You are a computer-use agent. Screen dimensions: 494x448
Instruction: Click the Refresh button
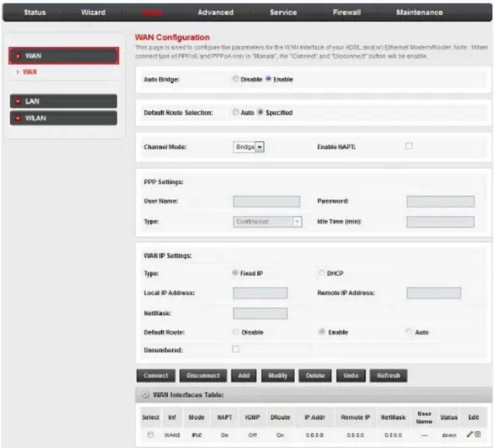point(388,376)
